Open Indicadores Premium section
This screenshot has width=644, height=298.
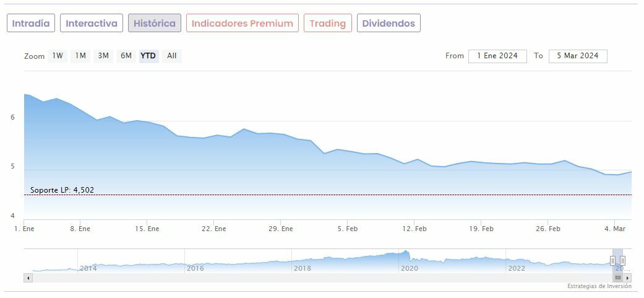click(x=242, y=24)
